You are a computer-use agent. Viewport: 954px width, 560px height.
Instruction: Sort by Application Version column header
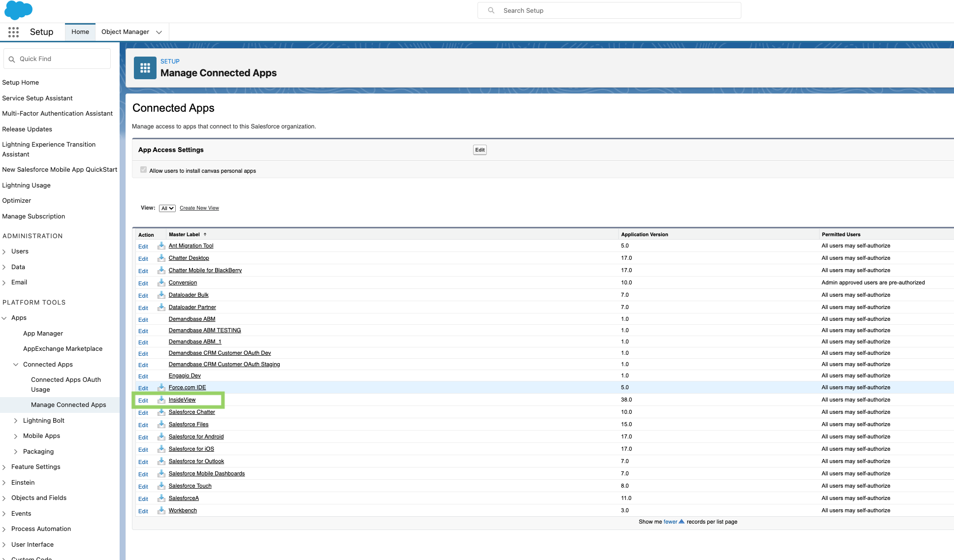(x=644, y=234)
